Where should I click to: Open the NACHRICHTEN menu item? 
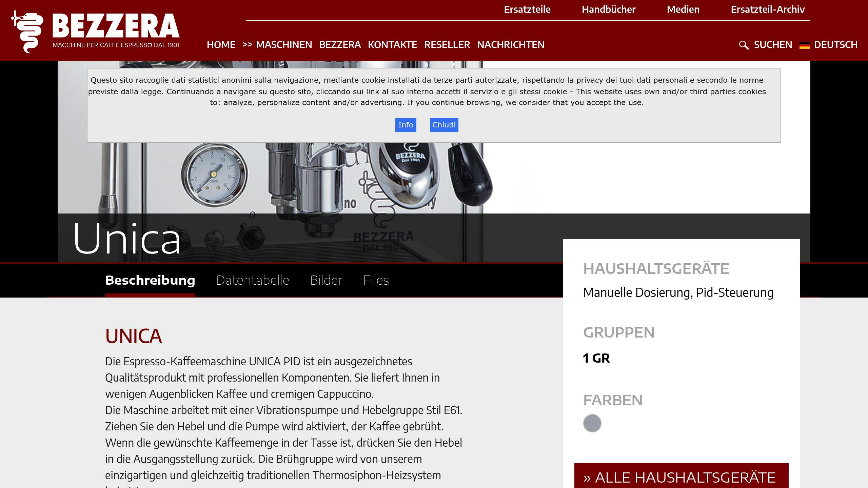(511, 45)
